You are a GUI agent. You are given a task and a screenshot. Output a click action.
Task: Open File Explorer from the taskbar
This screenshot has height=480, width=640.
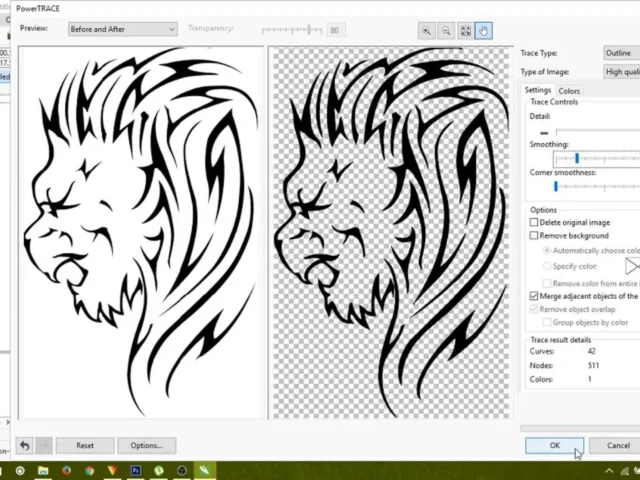pyautogui.click(x=43, y=470)
